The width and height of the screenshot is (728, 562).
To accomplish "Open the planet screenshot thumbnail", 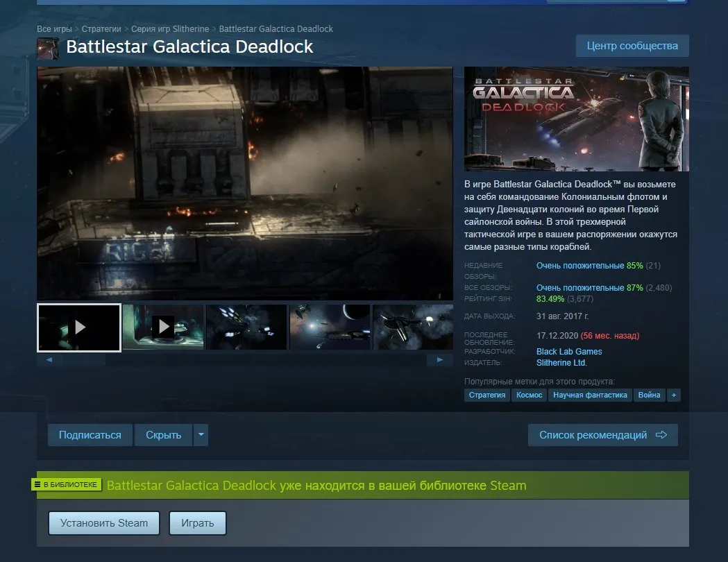I will 330,327.
